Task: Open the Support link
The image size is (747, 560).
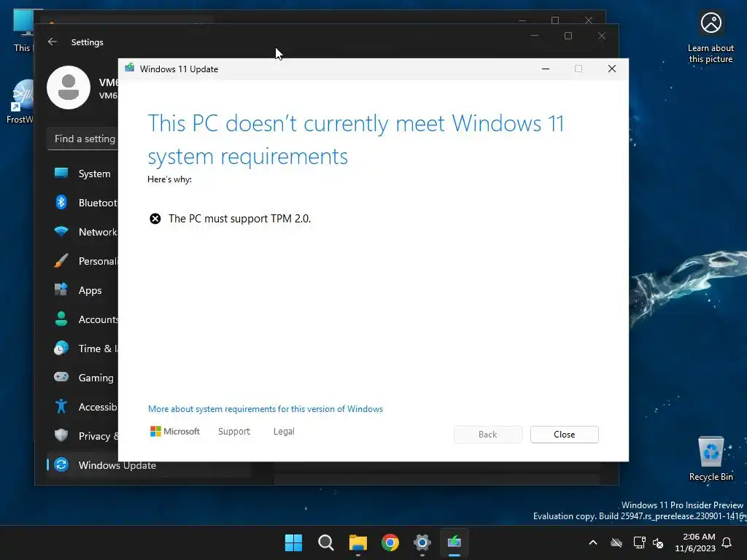Action: [x=234, y=432]
